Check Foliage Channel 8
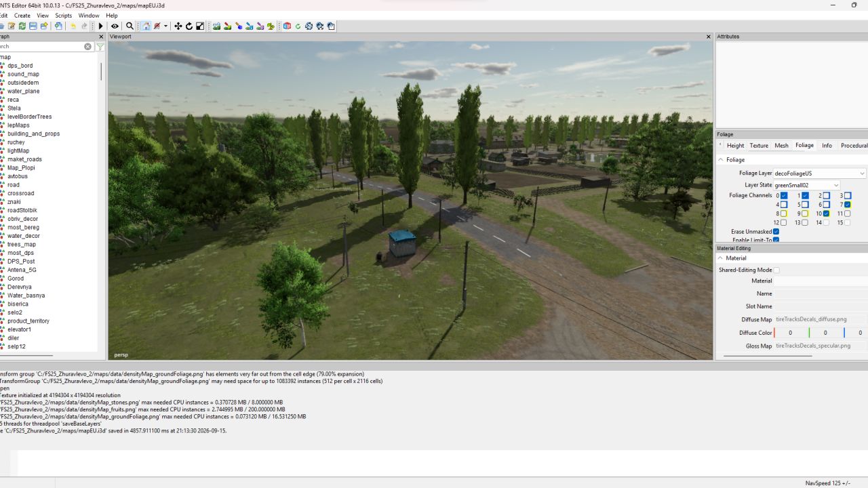The height and width of the screenshot is (488, 868). click(x=784, y=213)
